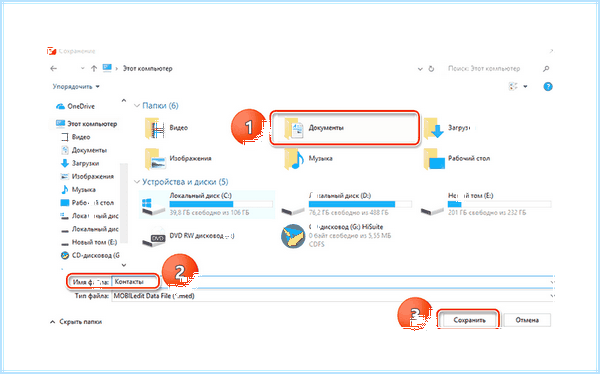Image resolution: width=600 pixels, height=374 pixels.
Task: Click the 'CDFS' file system label
Action: click(316, 244)
